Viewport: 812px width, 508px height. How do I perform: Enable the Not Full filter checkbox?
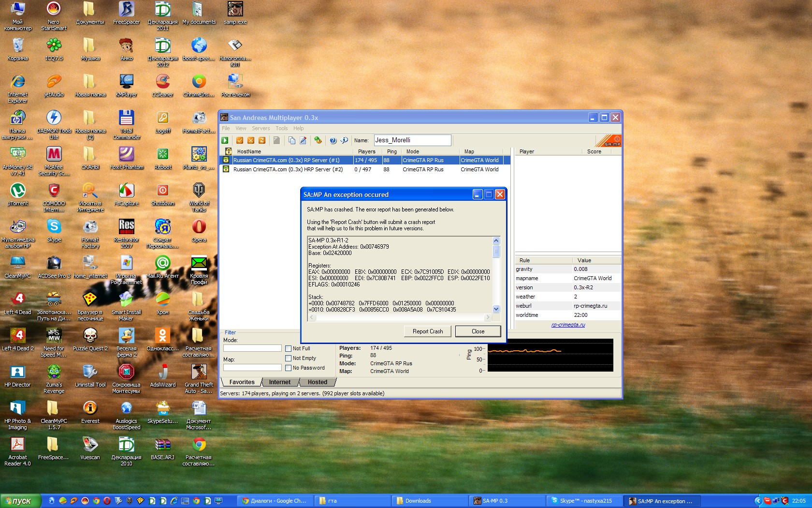point(289,348)
